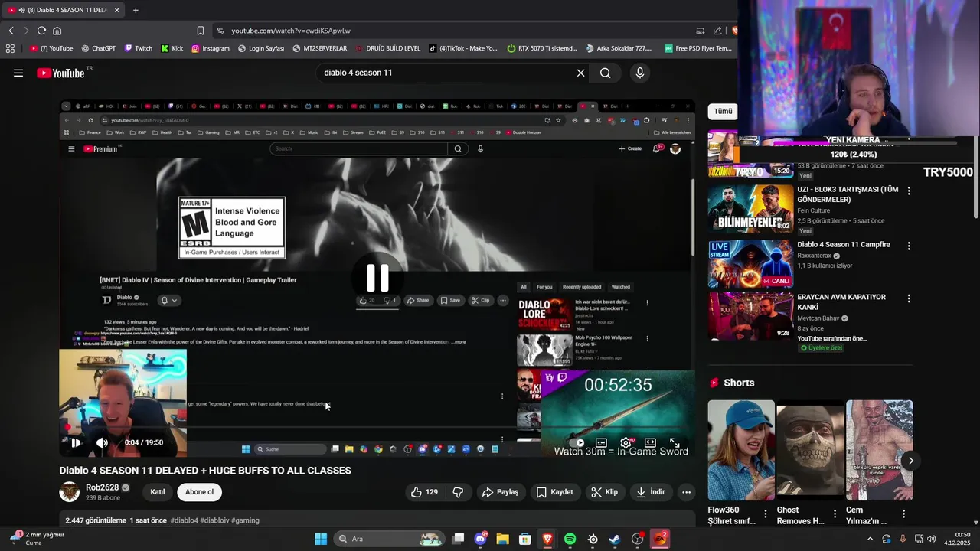Open the #diablo4 hashtag link

[x=184, y=520]
